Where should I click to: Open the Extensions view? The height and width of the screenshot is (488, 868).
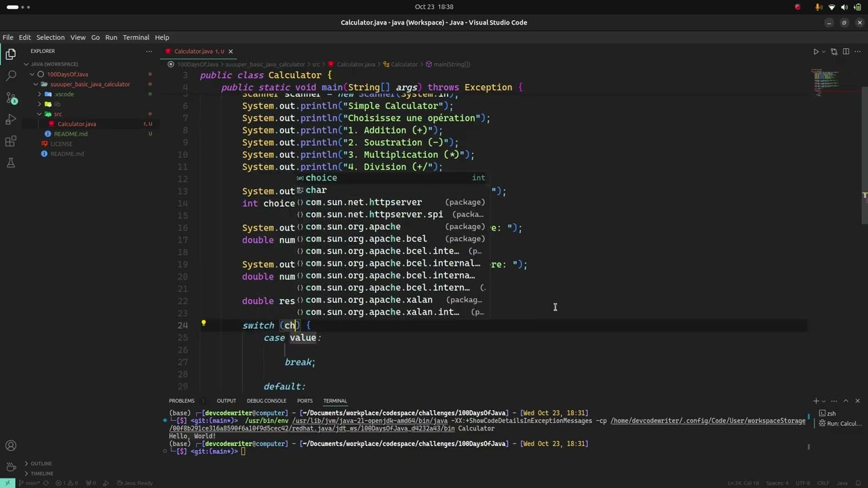11,141
